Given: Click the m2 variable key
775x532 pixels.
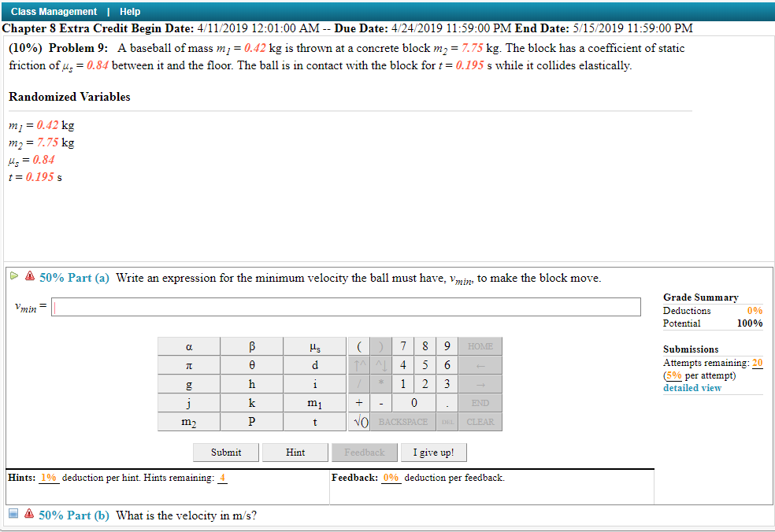Looking at the screenshot, I should pos(189,421).
